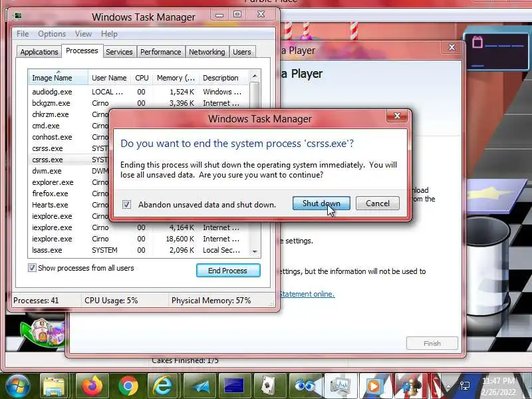532x399 pixels.
Task: Sort by User Name column header
Action: click(x=109, y=78)
